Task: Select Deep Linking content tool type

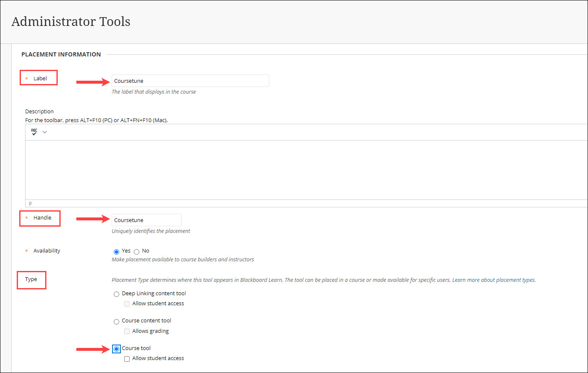Action: (x=116, y=294)
